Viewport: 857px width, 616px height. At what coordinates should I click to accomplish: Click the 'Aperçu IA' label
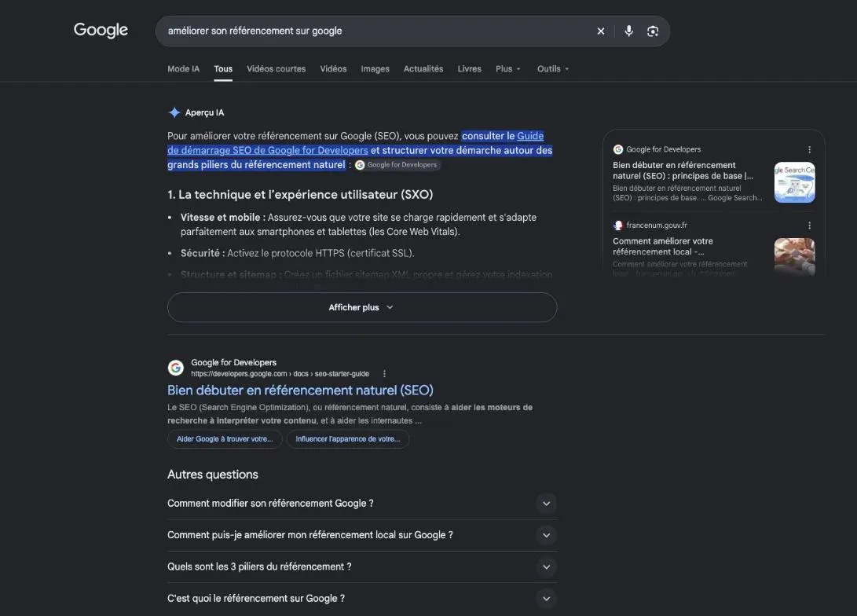pos(204,112)
